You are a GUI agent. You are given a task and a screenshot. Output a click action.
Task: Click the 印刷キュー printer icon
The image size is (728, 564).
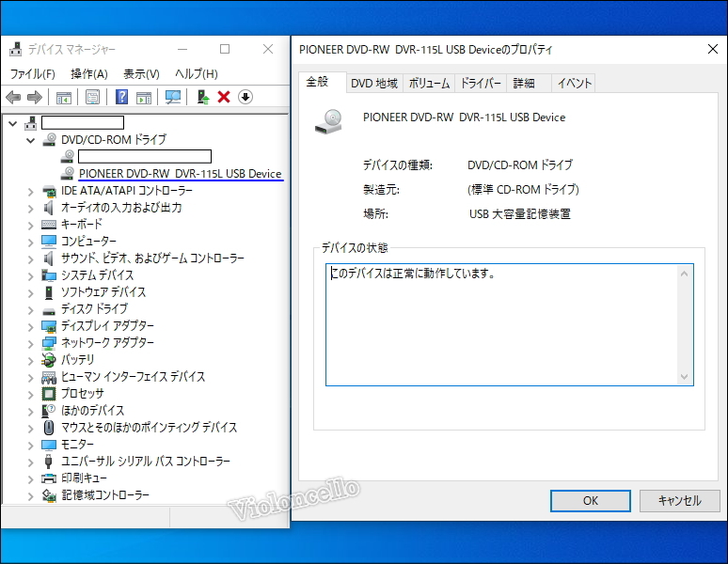pyautogui.click(x=49, y=478)
